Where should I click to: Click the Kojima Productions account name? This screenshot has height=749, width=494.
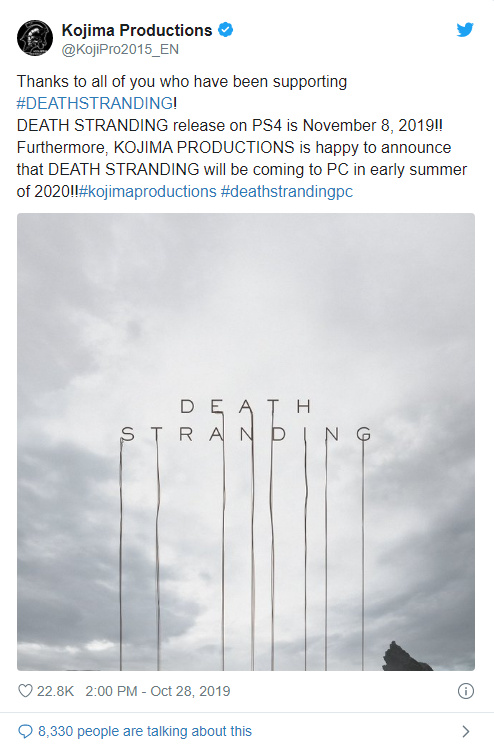pos(137,30)
